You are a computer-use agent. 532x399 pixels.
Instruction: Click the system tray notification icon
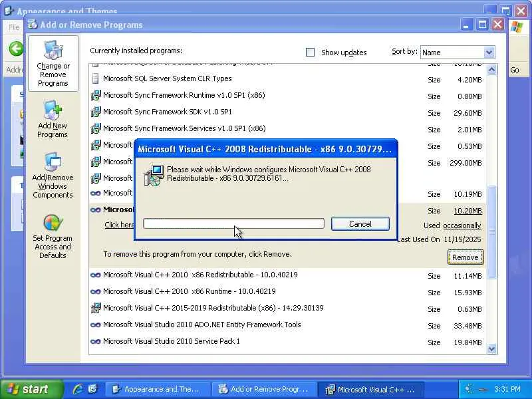pos(470,390)
